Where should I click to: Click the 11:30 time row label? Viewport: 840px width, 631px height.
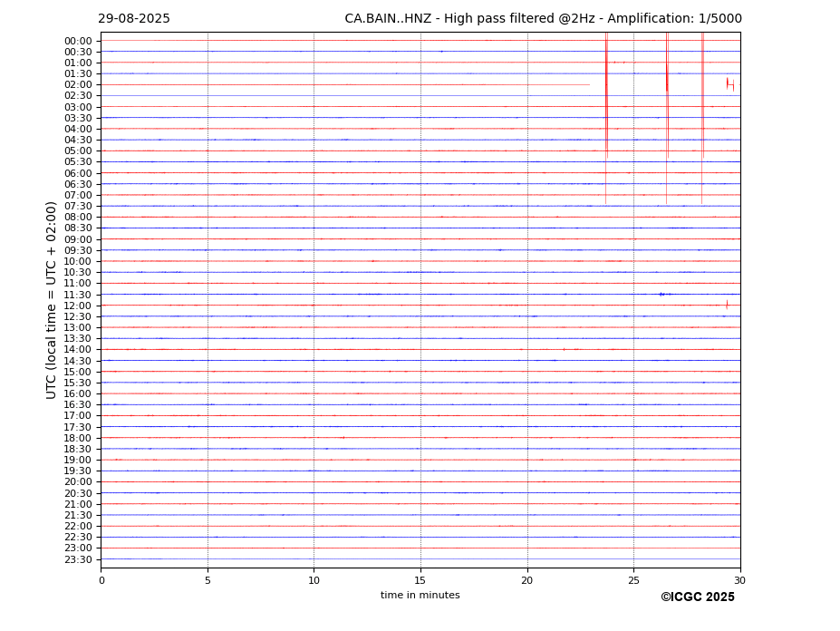pyautogui.click(x=78, y=295)
